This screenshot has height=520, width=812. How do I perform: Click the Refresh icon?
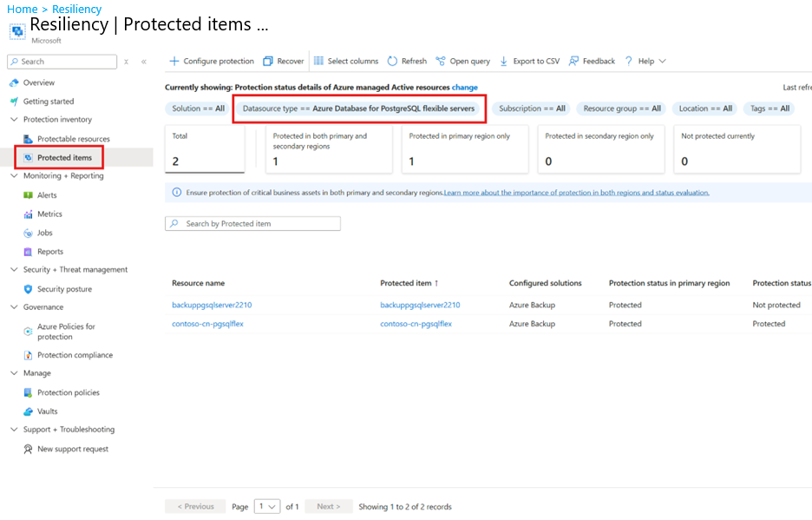(x=393, y=62)
